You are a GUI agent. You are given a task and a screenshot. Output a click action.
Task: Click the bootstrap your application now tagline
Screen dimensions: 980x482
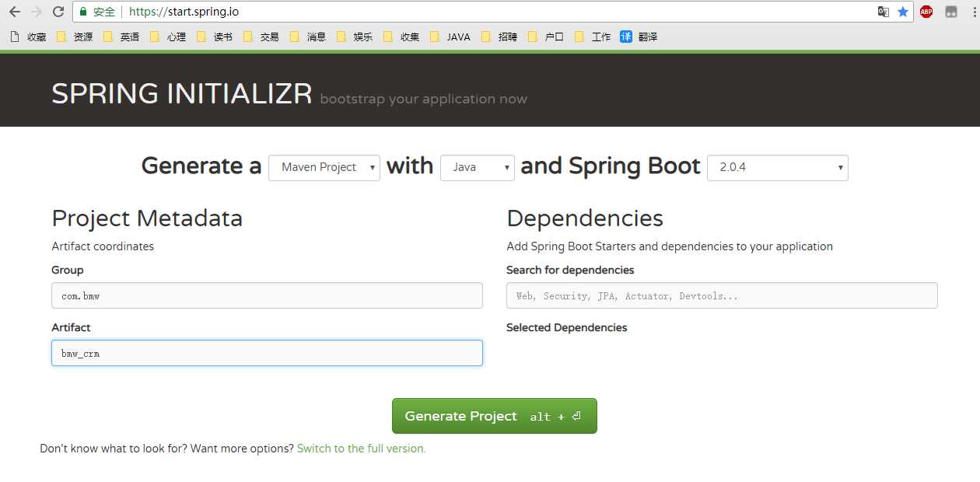[424, 100]
